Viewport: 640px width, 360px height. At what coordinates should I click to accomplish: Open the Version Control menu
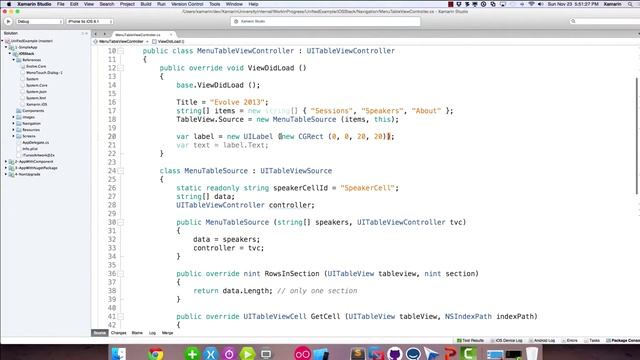(187, 4)
